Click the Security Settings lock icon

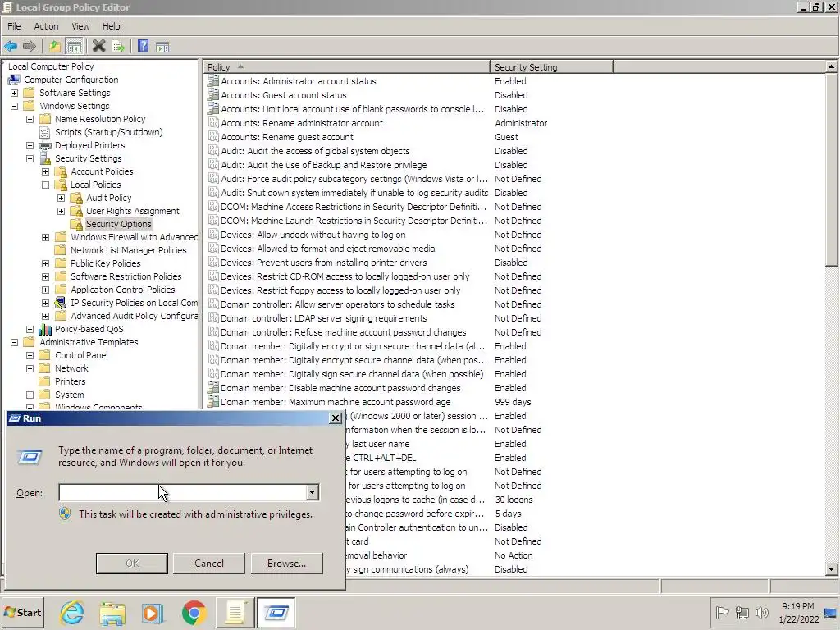46,158
